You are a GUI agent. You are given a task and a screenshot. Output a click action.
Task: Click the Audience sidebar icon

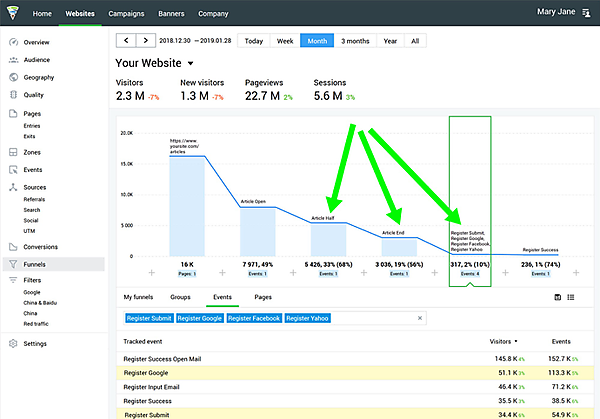[13, 60]
